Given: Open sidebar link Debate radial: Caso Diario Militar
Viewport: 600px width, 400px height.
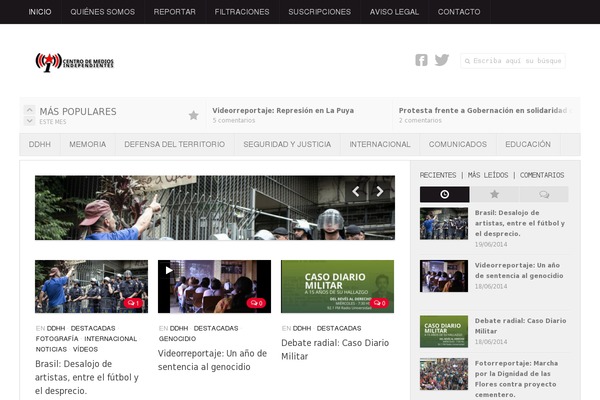Looking at the screenshot, I should [x=520, y=326].
